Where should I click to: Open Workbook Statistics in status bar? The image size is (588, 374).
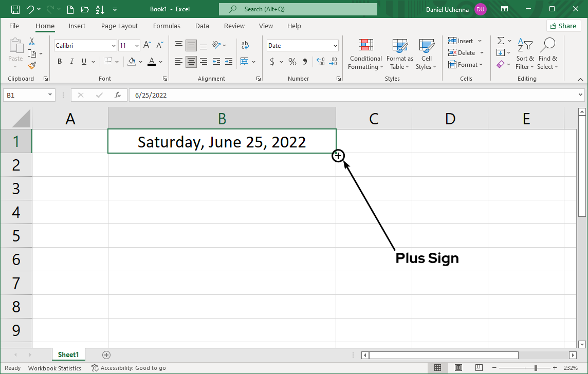[x=54, y=368]
